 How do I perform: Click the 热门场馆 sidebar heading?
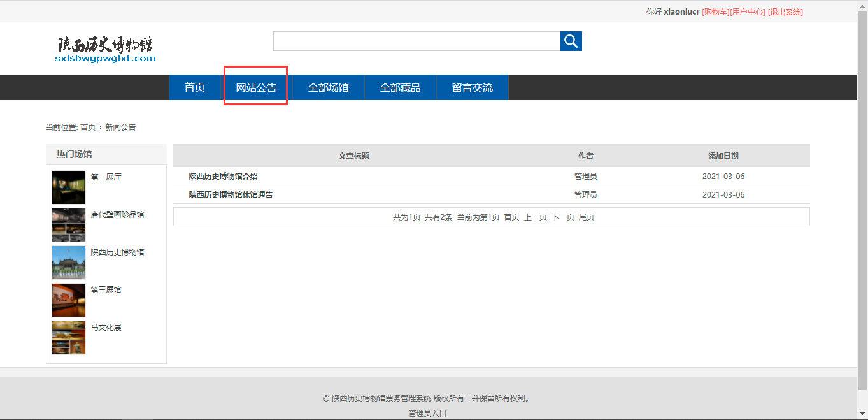(x=74, y=154)
